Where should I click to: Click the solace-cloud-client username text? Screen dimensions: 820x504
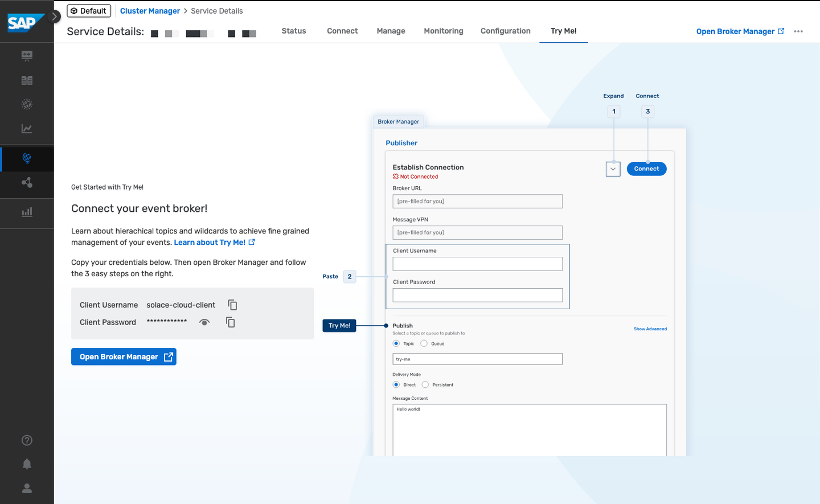(181, 305)
